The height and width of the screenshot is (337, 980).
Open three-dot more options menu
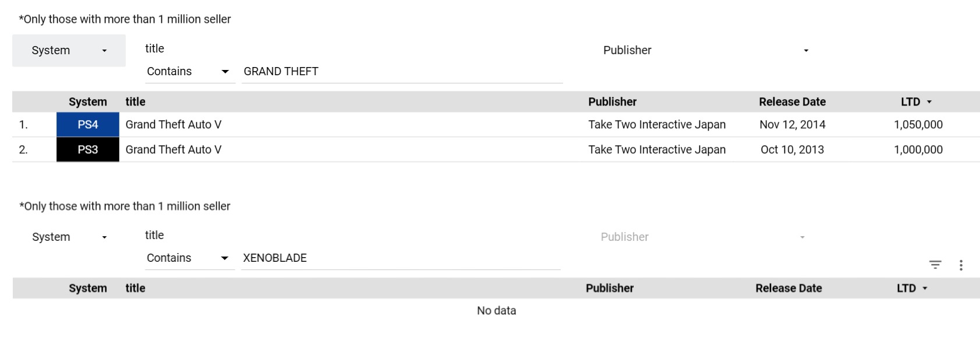click(961, 265)
